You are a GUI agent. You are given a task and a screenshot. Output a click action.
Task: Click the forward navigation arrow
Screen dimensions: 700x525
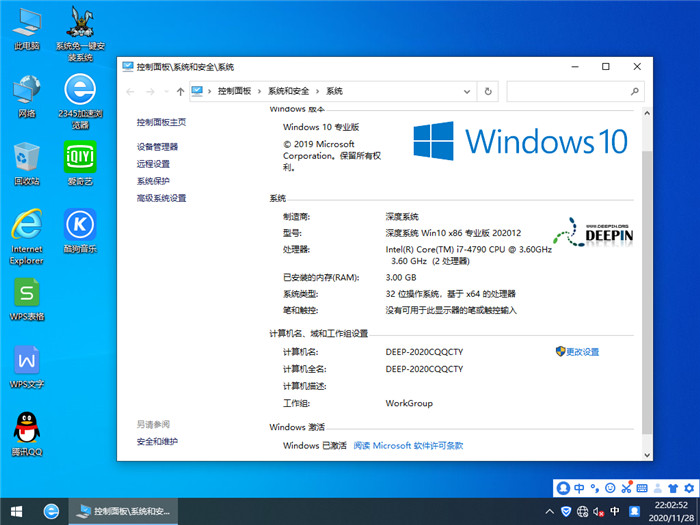coord(150,92)
